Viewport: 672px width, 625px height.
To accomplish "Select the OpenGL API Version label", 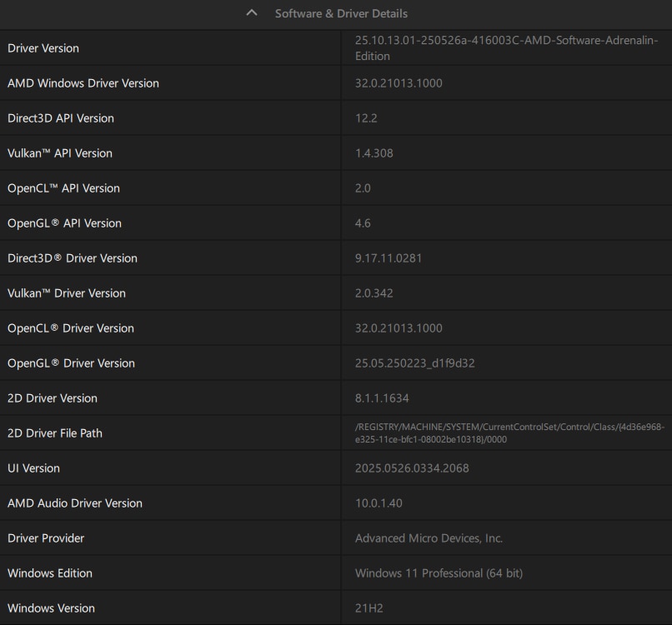I will (x=65, y=223).
